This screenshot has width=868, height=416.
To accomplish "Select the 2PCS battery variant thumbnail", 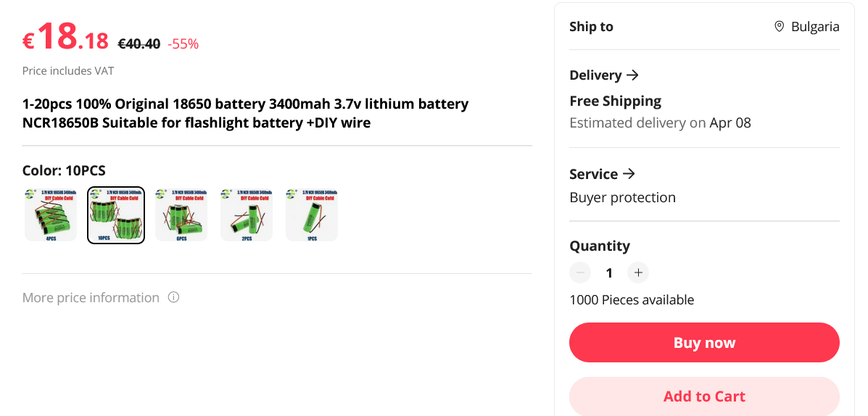I will pos(247,215).
